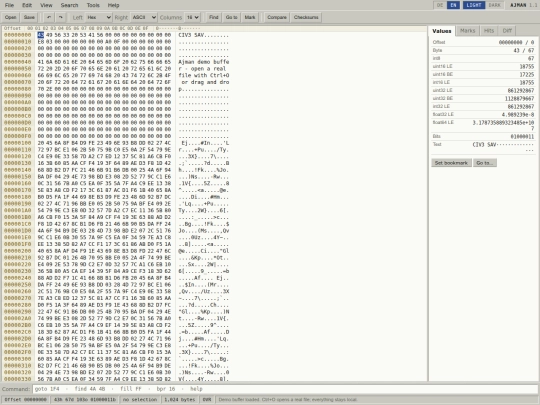The height and width of the screenshot is (405, 540).
Task: Click the Mark toolbar button
Action: 250,17
